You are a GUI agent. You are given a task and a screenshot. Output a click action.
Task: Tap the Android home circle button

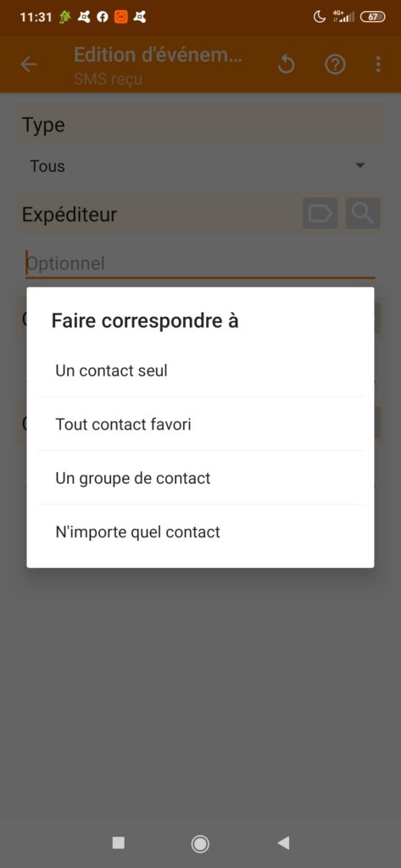coord(200,843)
